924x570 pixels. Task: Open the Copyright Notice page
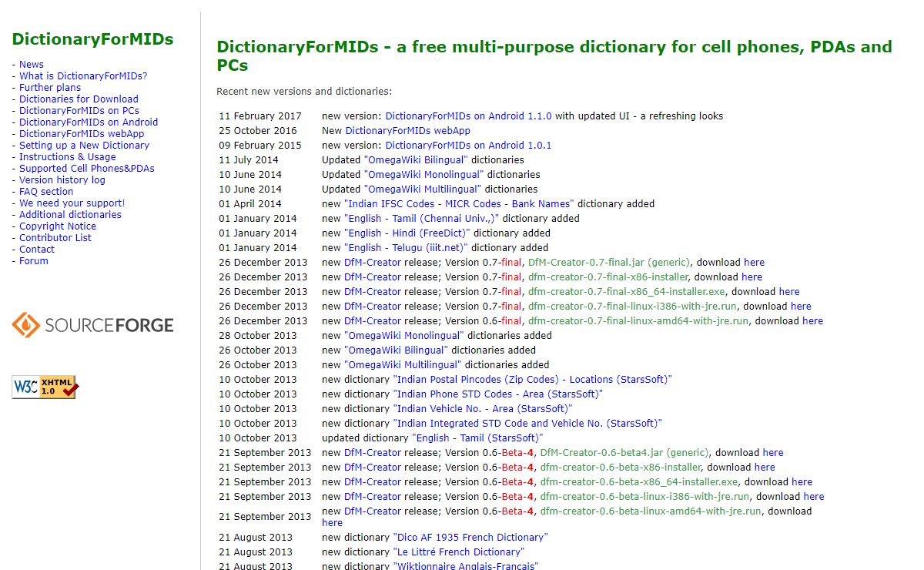click(x=58, y=226)
